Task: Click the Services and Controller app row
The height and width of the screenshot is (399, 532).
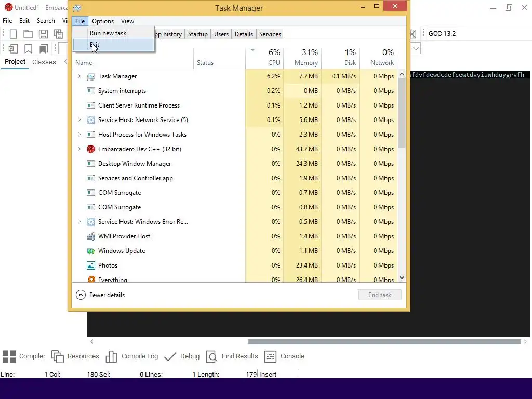Action: [235, 178]
